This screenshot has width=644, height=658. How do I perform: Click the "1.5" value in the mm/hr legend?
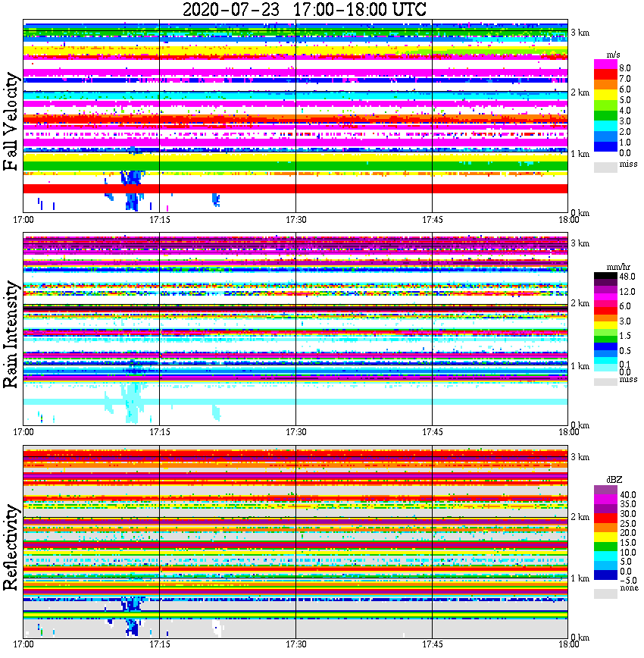tap(625, 335)
